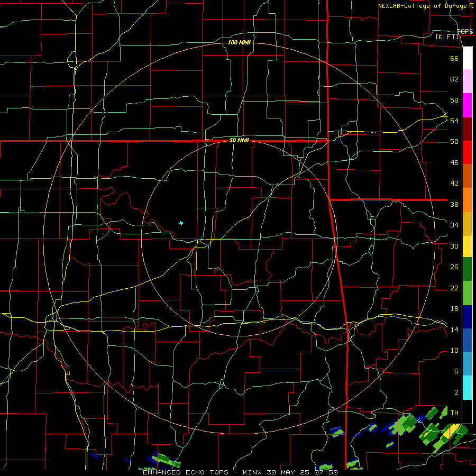476x476 pixels.
Task: Click the '42' legend value
Action: [454, 184]
